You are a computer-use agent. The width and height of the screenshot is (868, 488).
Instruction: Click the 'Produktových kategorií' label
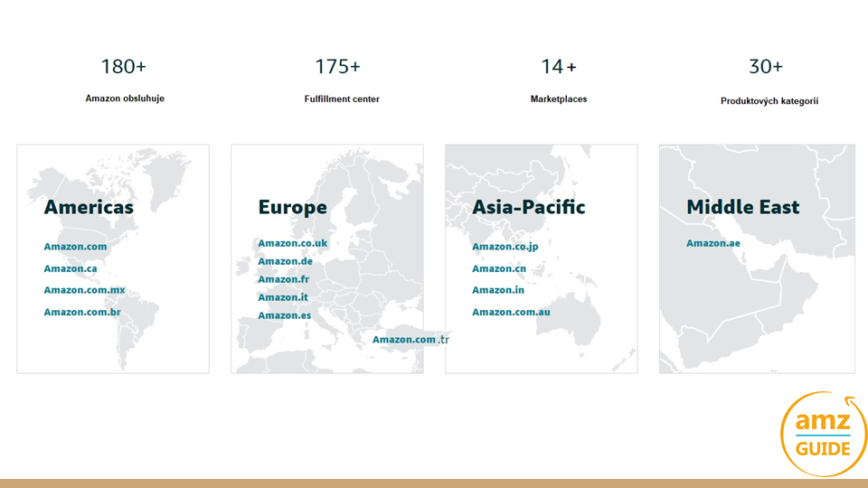769,100
